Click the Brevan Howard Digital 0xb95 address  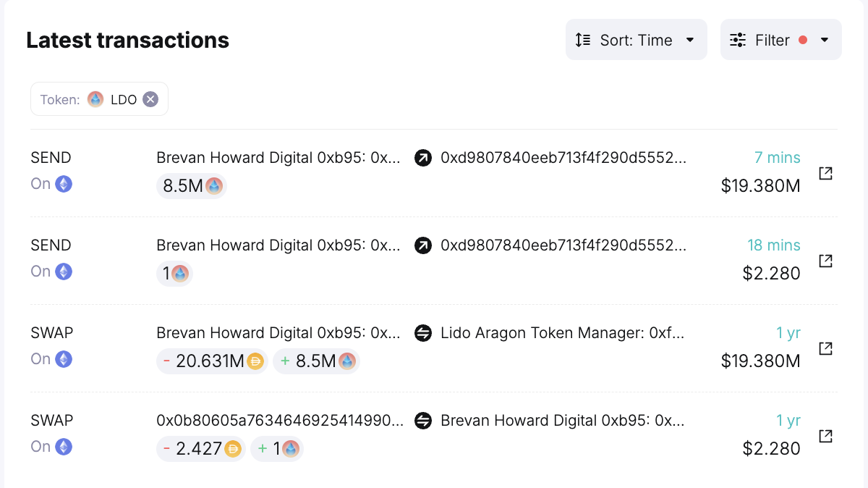coord(278,157)
